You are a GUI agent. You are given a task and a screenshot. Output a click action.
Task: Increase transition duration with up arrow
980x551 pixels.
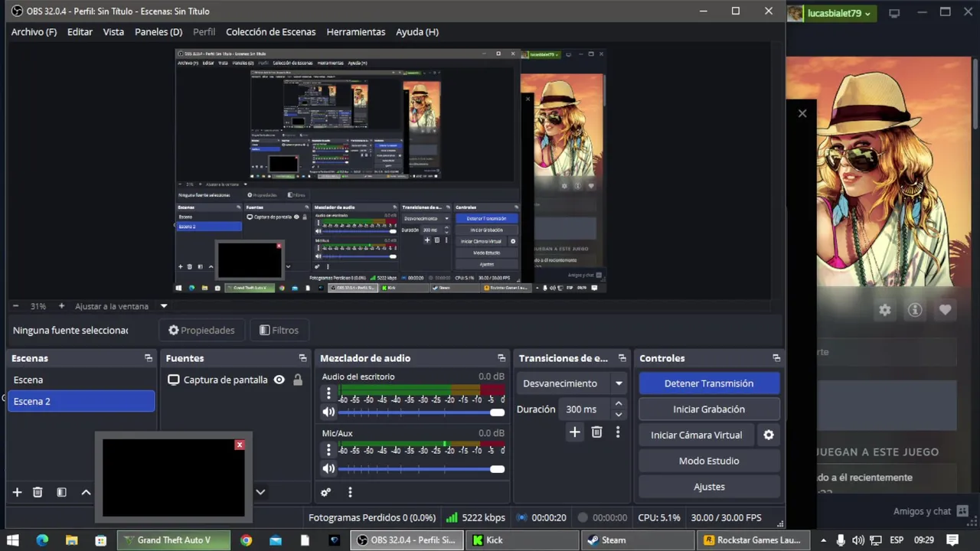click(x=619, y=404)
